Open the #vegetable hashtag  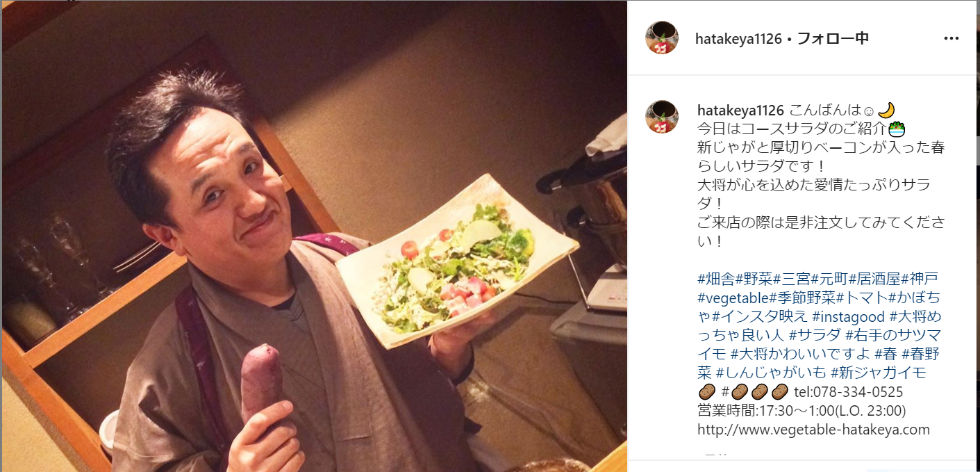pos(732,298)
